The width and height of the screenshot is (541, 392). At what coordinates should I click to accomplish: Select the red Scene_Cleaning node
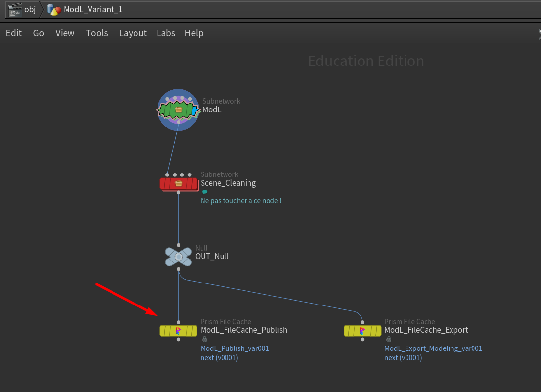[x=178, y=183]
